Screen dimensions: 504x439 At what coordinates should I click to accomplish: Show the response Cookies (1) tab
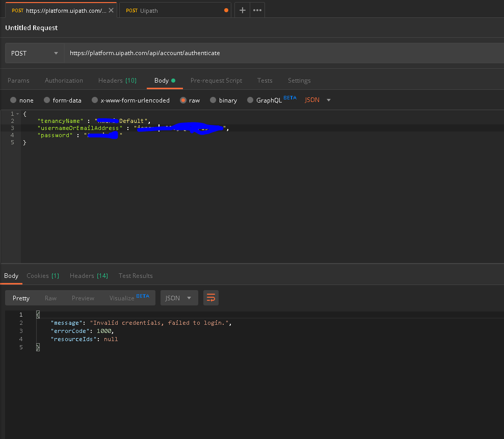[43, 276]
